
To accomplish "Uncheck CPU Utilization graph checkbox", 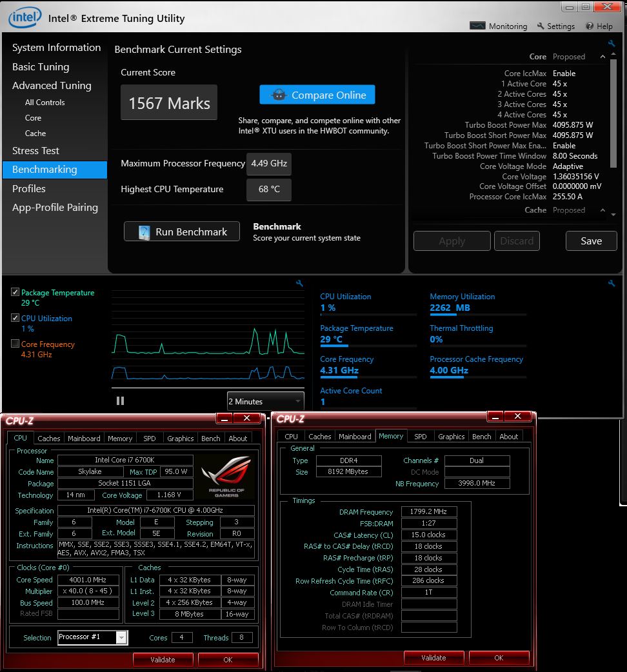I will [15, 318].
